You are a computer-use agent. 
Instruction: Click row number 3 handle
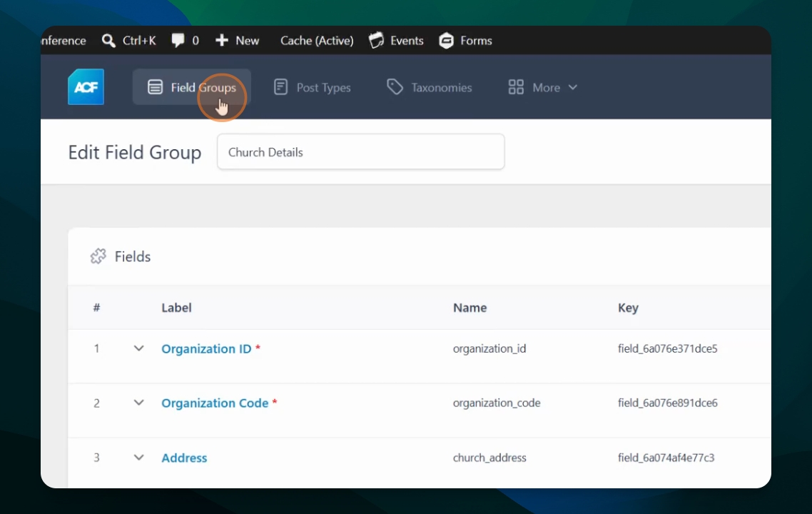point(96,458)
